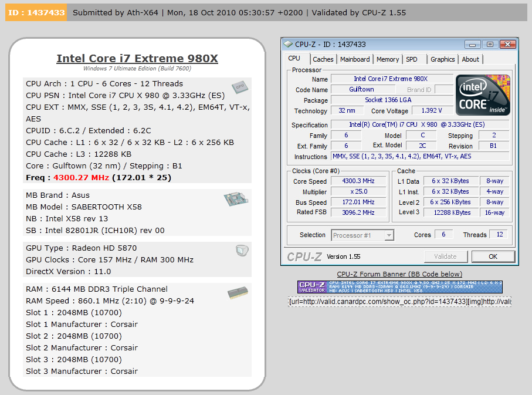Close the CPU-Z window
This screenshot has height=395, width=532.
[x=507, y=44]
